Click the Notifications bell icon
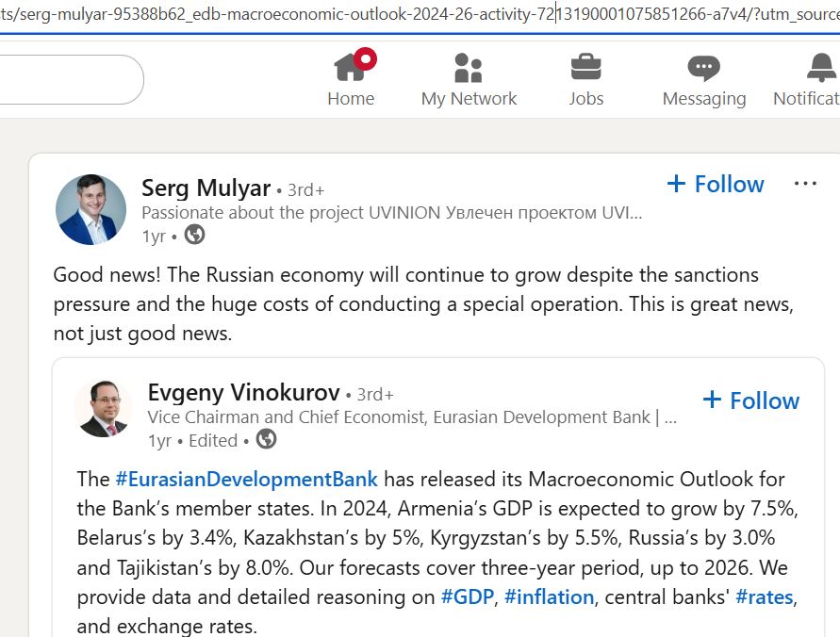The height and width of the screenshot is (637, 840). [x=819, y=65]
